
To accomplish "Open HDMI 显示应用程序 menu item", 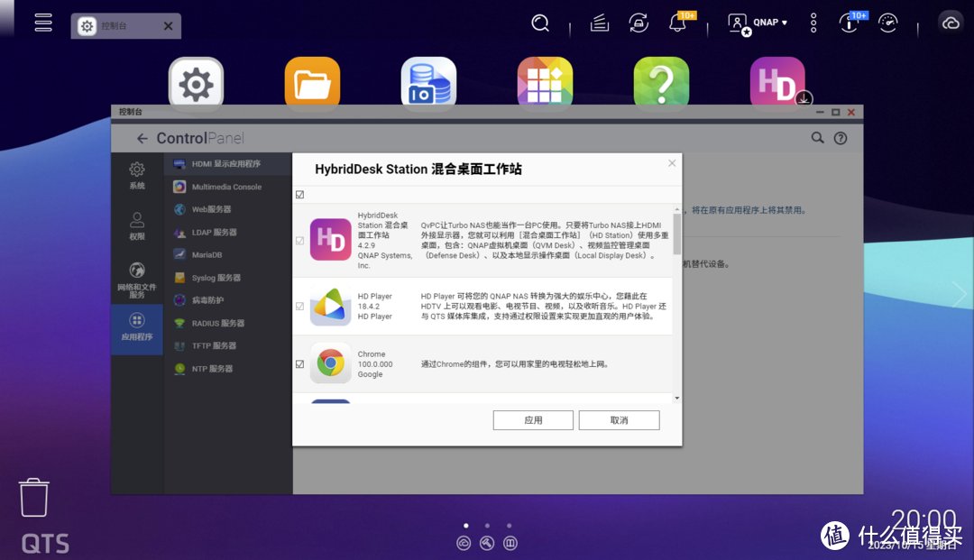I will pyautogui.click(x=227, y=164).
